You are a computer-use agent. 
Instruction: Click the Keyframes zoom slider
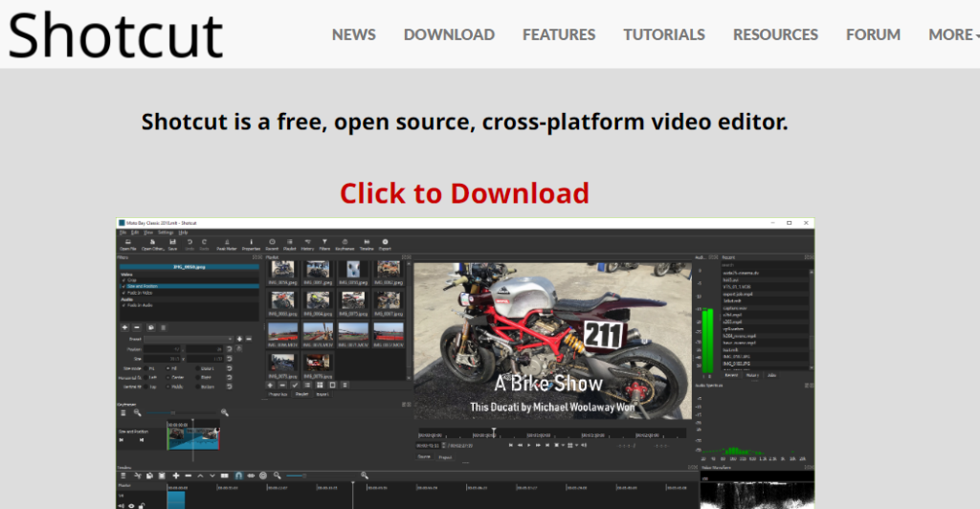[181, 412]
